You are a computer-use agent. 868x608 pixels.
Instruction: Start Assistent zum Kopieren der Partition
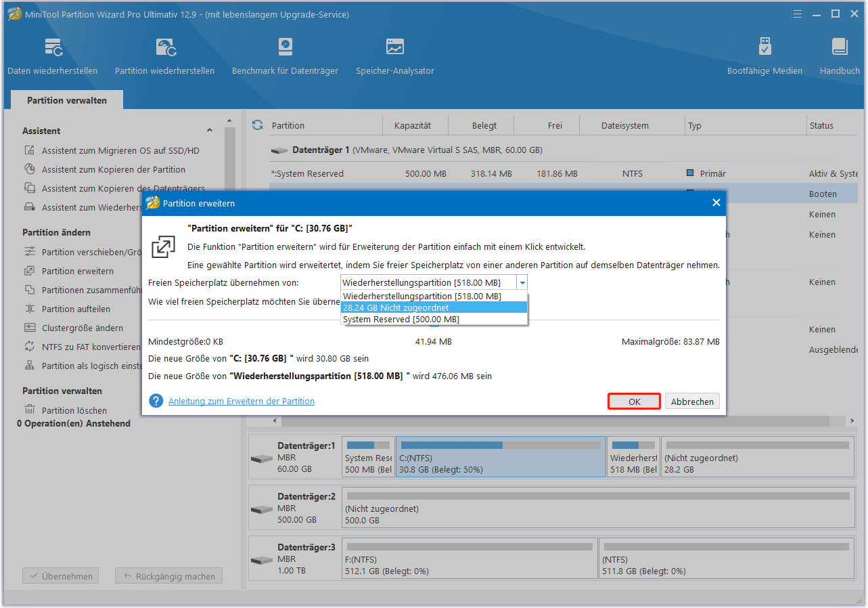point(106,170)
